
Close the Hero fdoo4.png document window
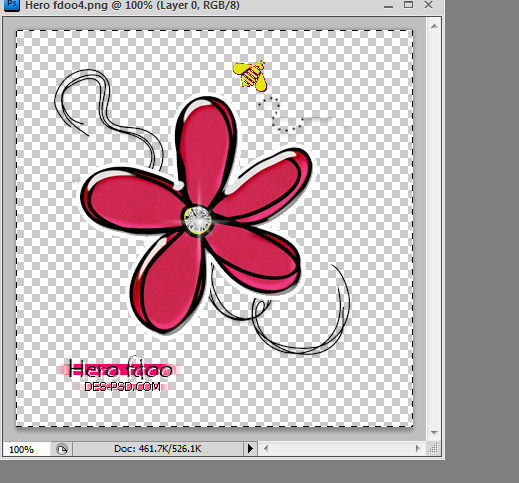coord(428,5)
